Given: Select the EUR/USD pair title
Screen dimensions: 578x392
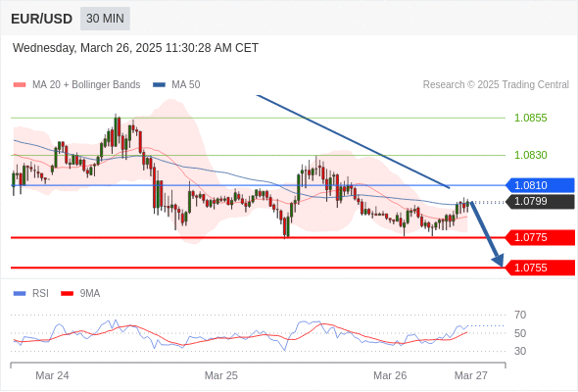Looking at the screenshot, I should (x=42, y=19).
